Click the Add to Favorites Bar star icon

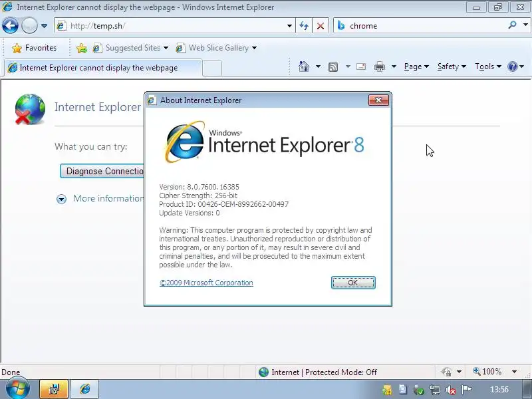coord(81,48)
